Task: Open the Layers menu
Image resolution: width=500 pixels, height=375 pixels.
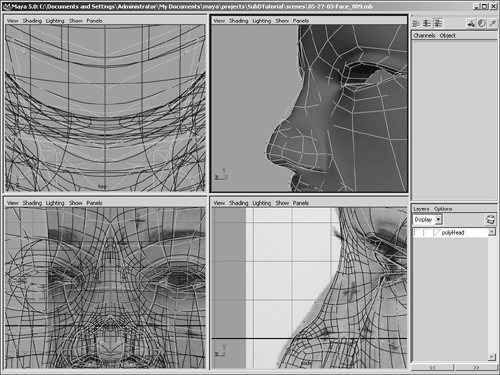Action: click(x=421, y=209)
